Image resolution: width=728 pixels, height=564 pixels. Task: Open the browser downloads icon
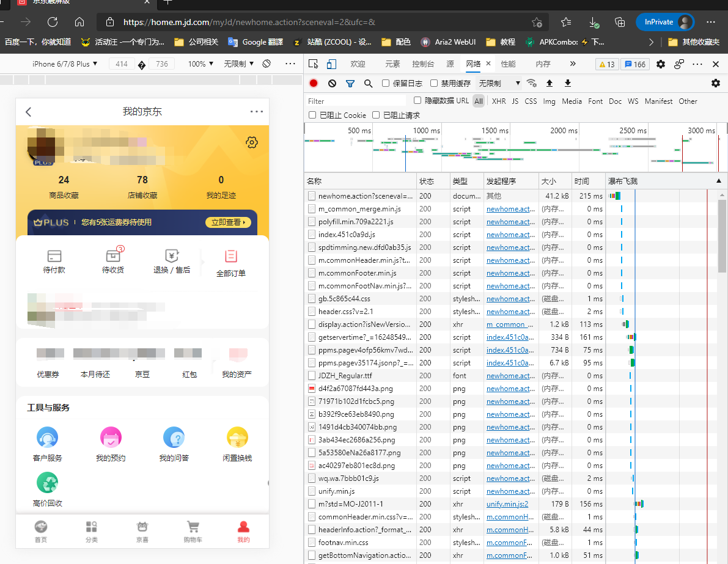tap(594, 22)
